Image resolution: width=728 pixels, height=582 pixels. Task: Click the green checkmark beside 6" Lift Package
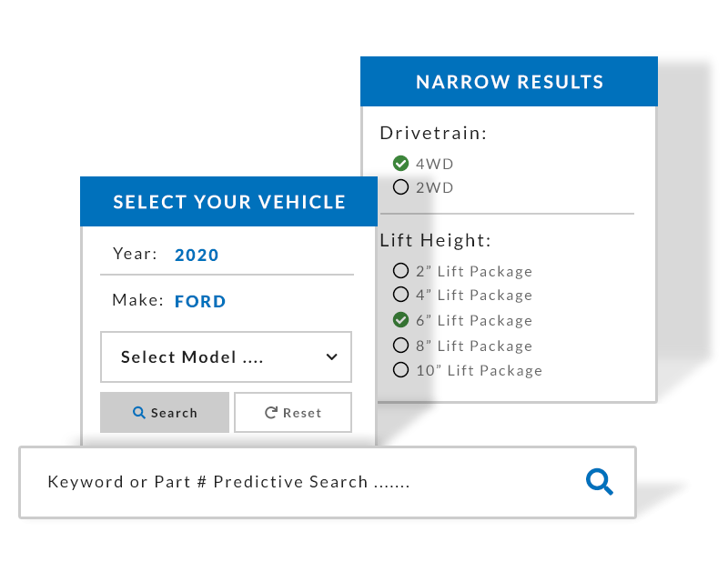(401, 320)
